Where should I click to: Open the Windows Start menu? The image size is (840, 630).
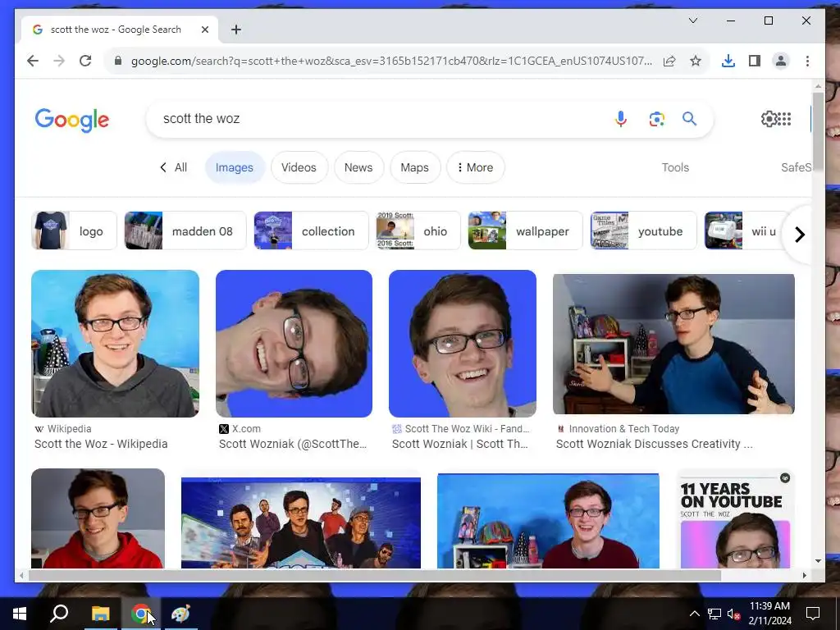tap(20, 614)
